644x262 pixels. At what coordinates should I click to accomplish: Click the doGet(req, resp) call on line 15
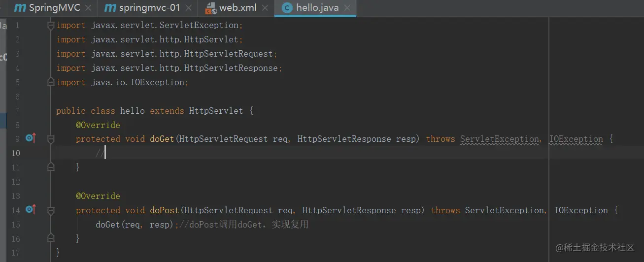[135, 225]
